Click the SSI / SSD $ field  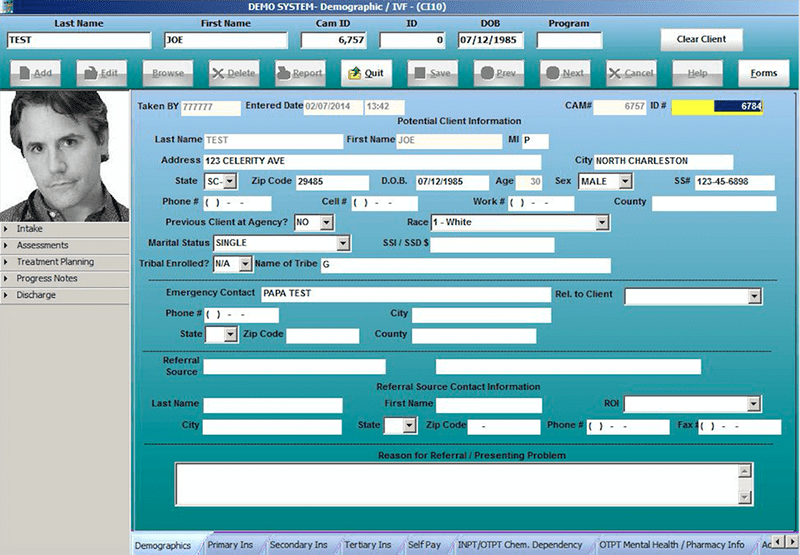click(x=492, y=244)
